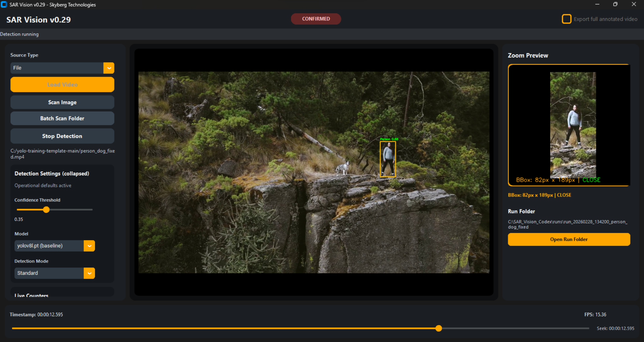Screen dimensions: 644x342
Task: Open the Source Type dropdown
Action: click(108, 68)
